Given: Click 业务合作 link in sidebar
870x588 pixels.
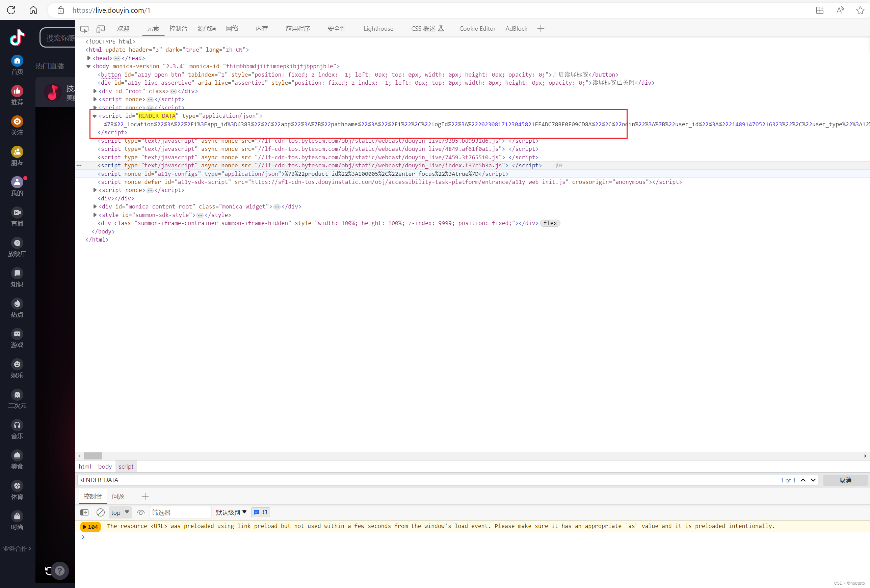Looking at the screenshot, I should pos(17,548).
